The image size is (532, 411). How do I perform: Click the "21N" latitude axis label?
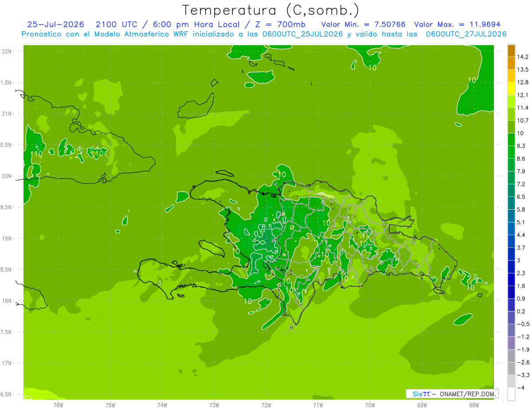[x=7, y=114]
